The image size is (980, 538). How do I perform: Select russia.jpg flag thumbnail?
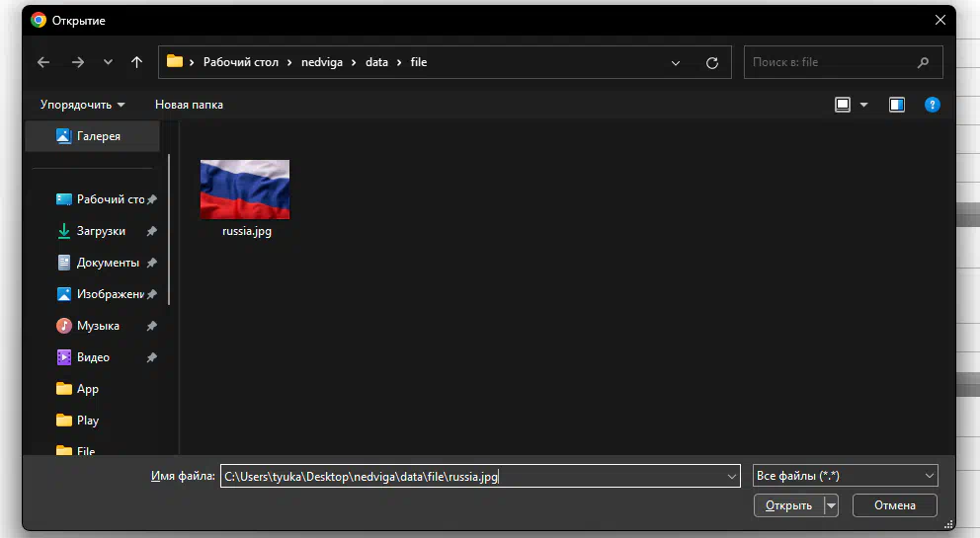point(245,190)
